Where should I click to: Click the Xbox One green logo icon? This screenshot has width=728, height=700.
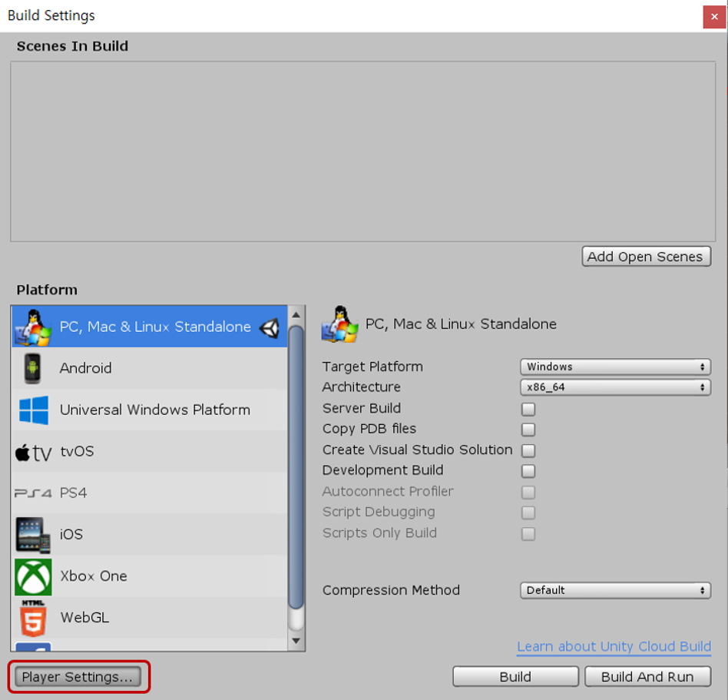(33, 576)
